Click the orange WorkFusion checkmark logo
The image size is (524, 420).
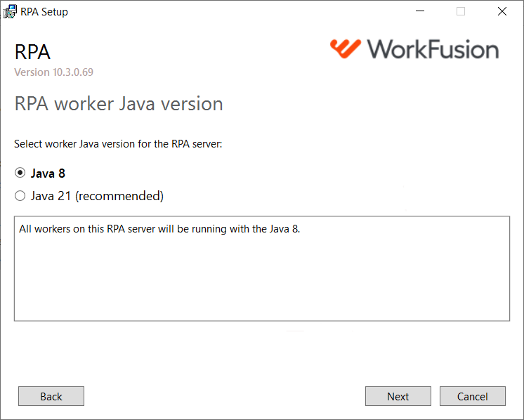[x=345, y=48]
